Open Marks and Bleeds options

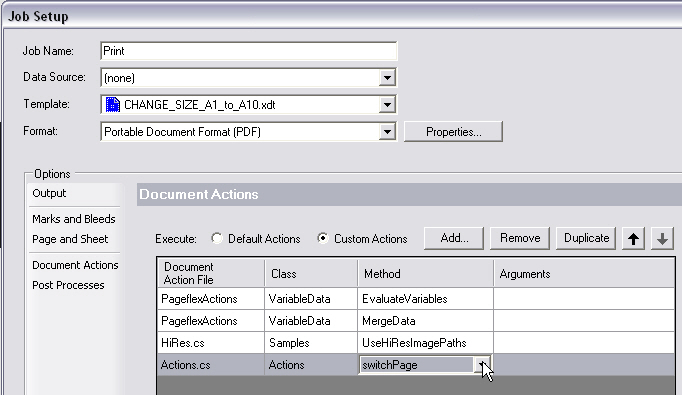74,219
